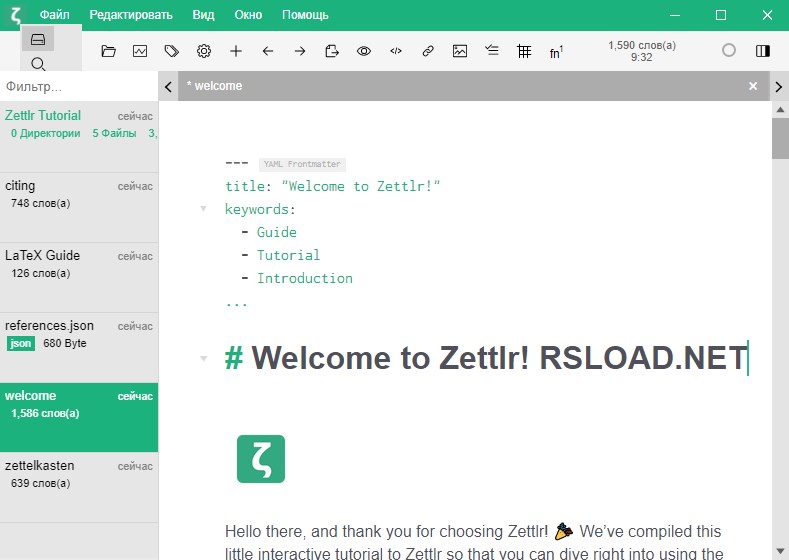Maximize the Zettlr window
The height and width of the screenshot is (560, 789).
click(x=721, y=15)
